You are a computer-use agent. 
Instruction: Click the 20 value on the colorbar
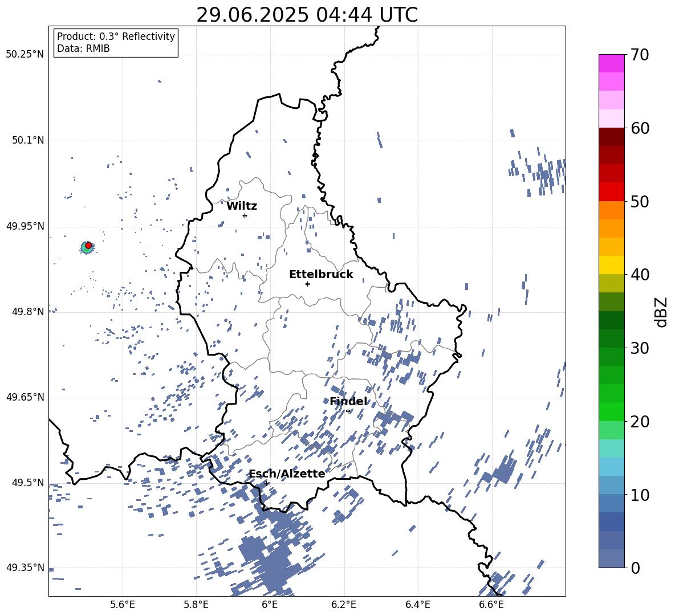[640, 422]
